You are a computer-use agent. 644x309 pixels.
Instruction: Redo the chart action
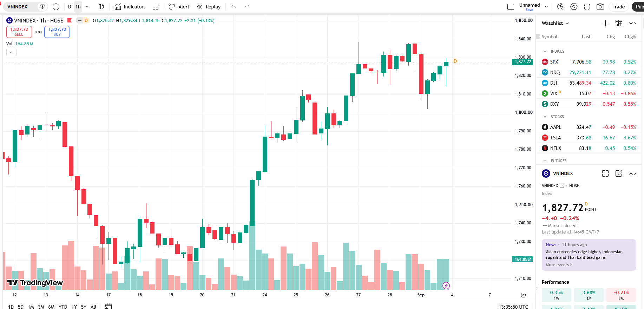click(247, 7)
